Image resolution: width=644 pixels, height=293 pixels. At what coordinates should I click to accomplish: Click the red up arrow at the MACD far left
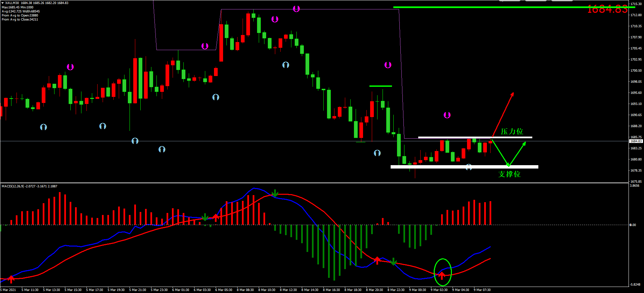click(11, 279)
